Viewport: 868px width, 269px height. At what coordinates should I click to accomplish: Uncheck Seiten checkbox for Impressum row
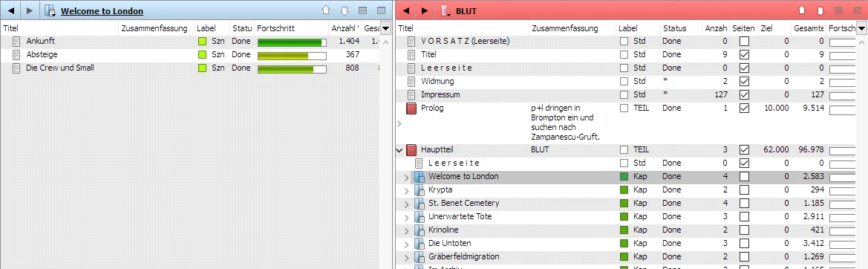(745, 94)
